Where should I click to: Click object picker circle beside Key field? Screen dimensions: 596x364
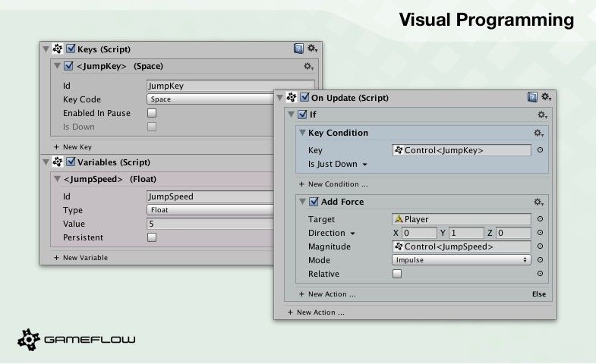pos(540,150)
